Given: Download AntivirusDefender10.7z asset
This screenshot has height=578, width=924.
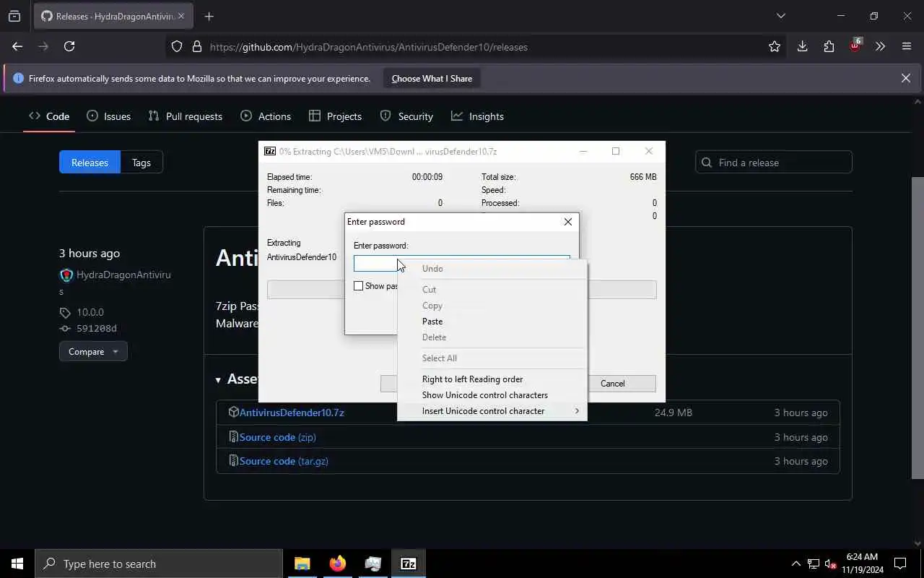Looking at the screenshot, I should (x=292, y=413).
